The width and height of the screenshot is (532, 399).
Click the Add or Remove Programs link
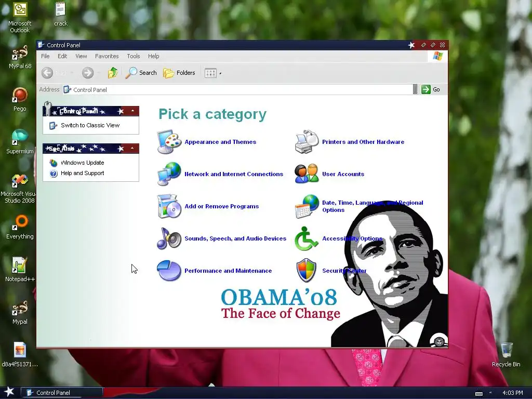221,206
